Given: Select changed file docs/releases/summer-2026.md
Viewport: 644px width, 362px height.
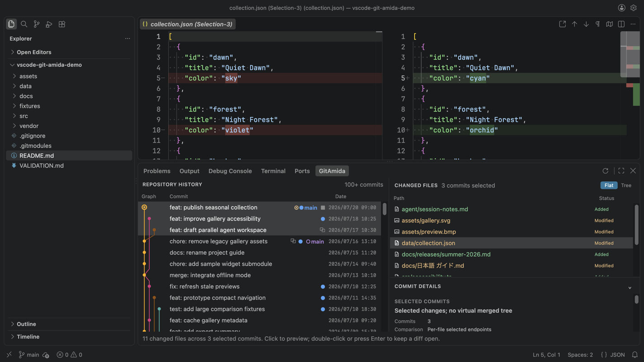Looking at the screenshot, I should tap(511, 254).
